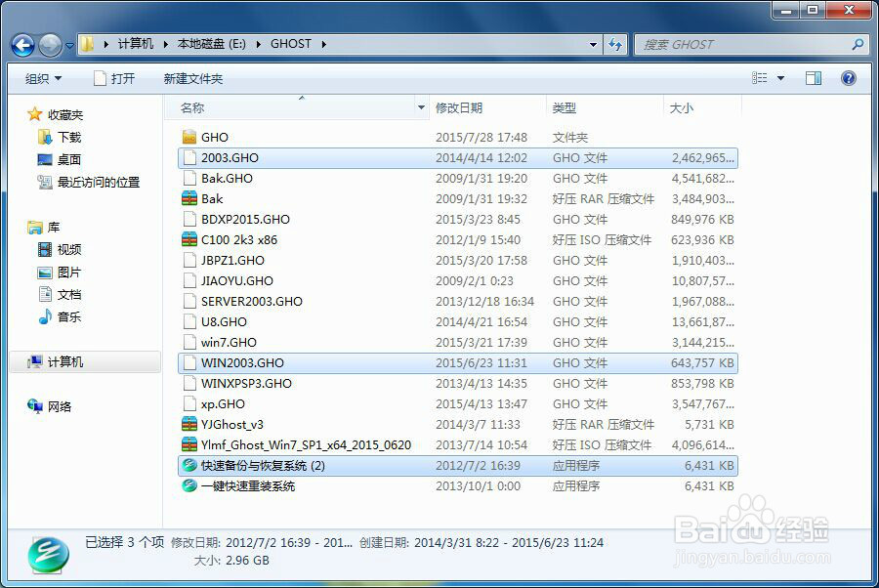Click the 新建文件夹 button
Screen dimensions: 879x588
192,77
